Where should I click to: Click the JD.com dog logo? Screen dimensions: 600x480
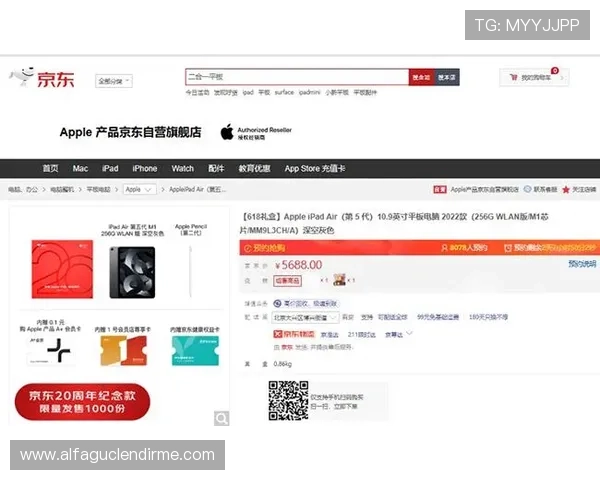coord(22,77)
